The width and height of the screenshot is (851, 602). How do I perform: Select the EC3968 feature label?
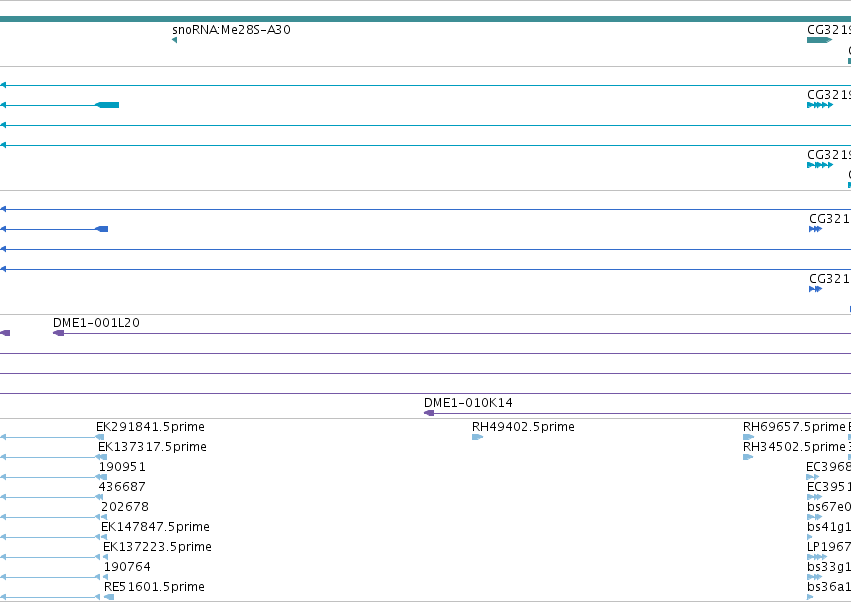[829, 467]
